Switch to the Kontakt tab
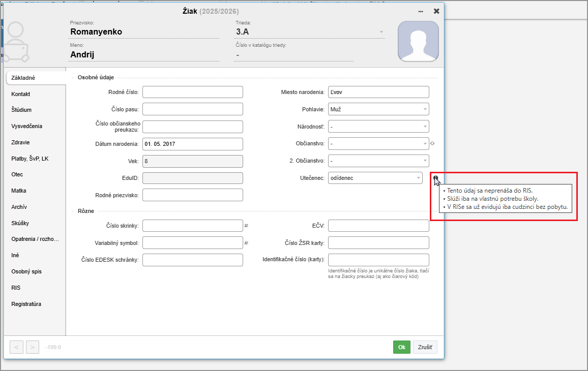The image size is (588, 371). (21, 94)
